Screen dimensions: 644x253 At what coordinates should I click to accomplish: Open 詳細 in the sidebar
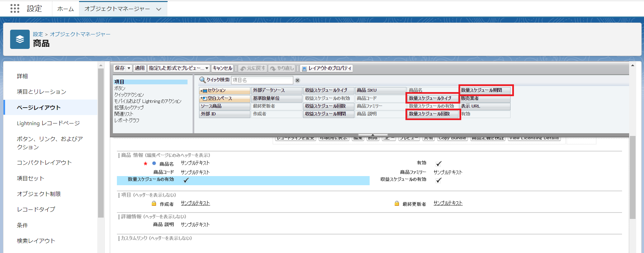tap(22, 76)
